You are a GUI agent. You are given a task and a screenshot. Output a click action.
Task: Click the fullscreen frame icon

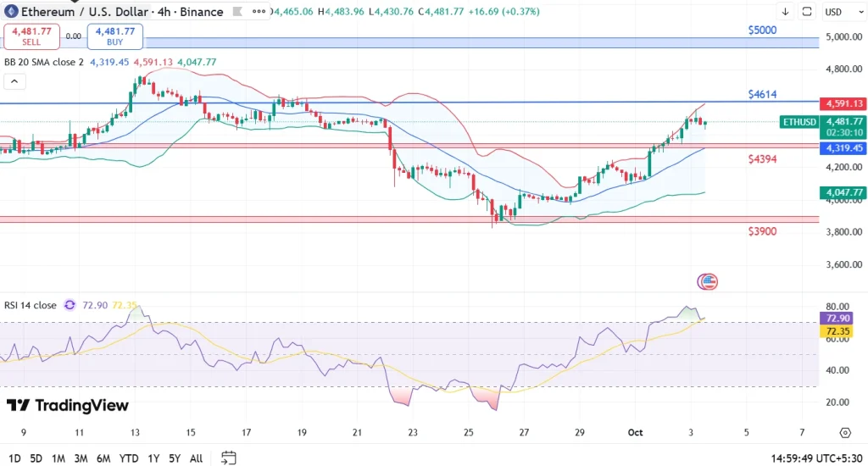pos(807,12)
